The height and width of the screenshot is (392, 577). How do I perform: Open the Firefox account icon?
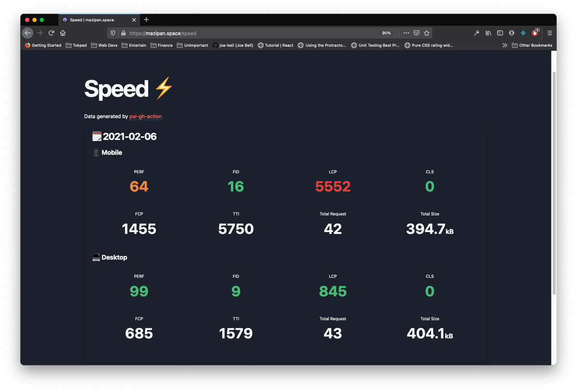pyautogui.click(x=511, y=33)
